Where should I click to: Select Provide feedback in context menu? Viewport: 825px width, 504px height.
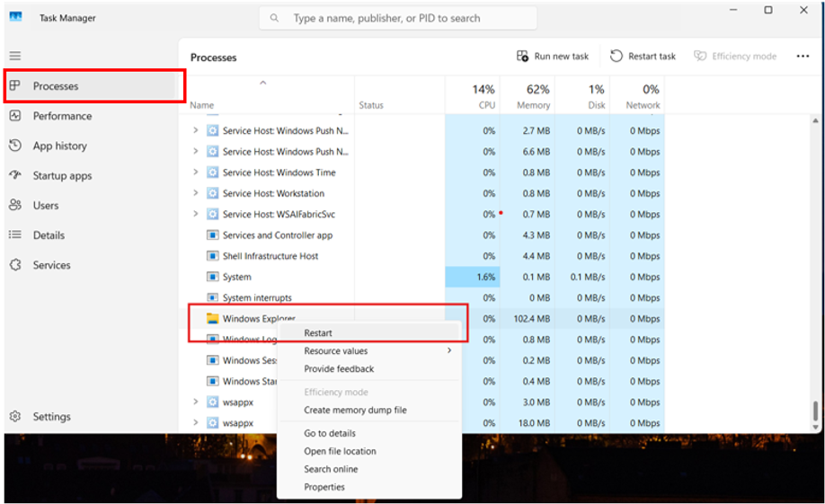pyautogui.click(x=369, y=369)
